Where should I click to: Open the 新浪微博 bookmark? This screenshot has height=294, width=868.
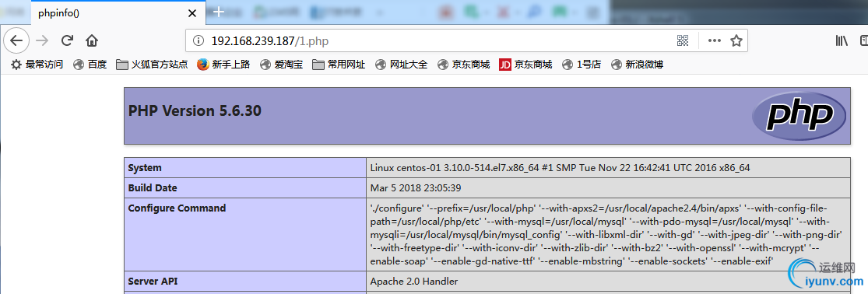(637, 65)
